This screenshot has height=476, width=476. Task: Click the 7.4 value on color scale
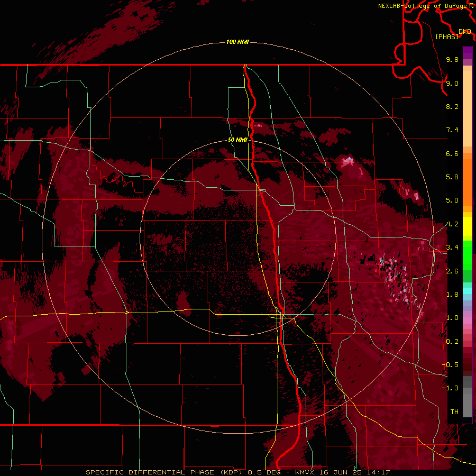(x=452, y=130)
